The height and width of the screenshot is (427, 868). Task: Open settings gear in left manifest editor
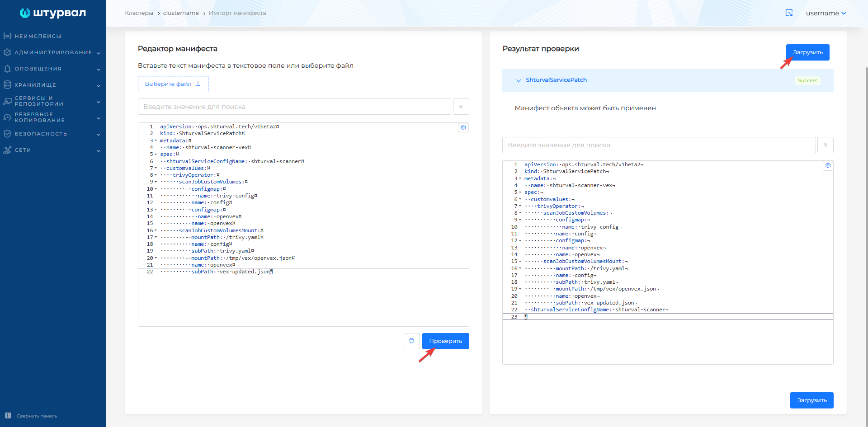click(x=463, y=128)
